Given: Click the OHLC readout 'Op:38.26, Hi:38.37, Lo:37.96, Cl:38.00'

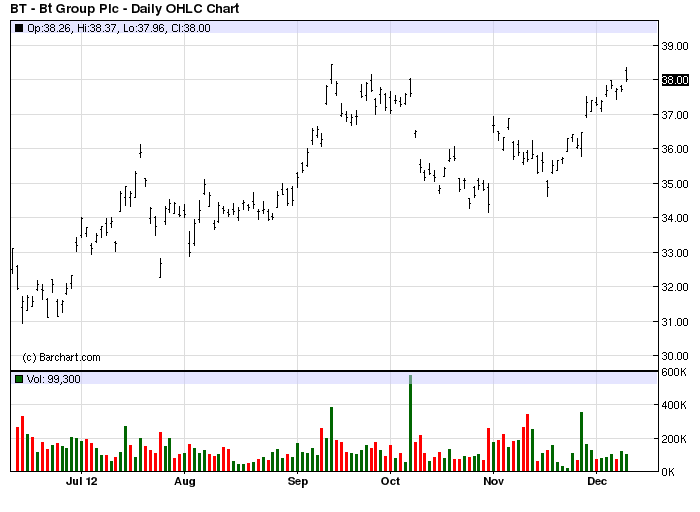Looking at the screenshot, I should pyautogui.click(x=119, y=29).
